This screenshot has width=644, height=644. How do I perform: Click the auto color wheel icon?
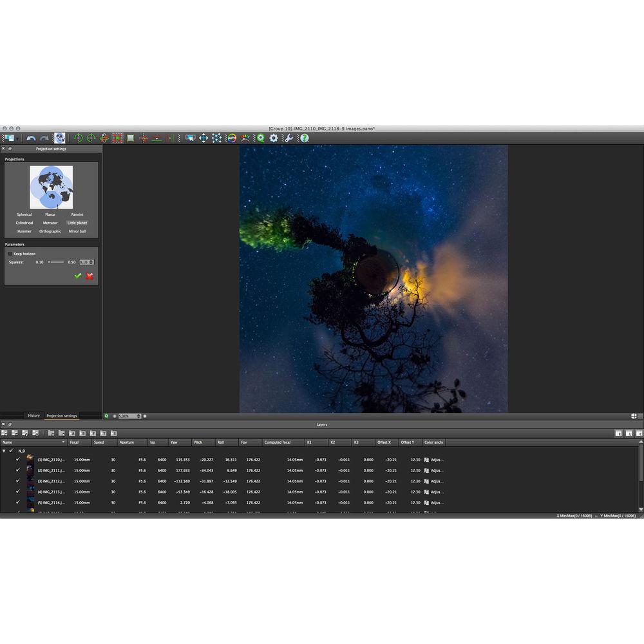pyautogui.click(x=232, y=138)
